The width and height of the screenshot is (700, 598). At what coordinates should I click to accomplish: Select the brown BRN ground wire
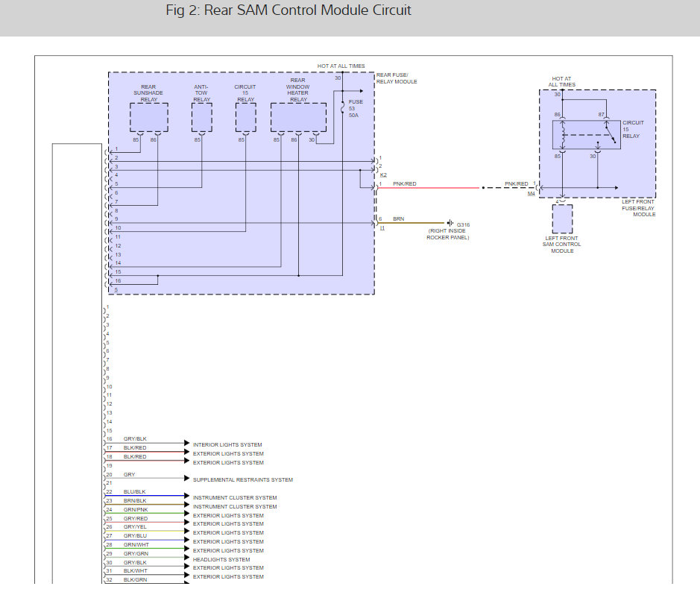pyautogui.click(x=412, y=223)
